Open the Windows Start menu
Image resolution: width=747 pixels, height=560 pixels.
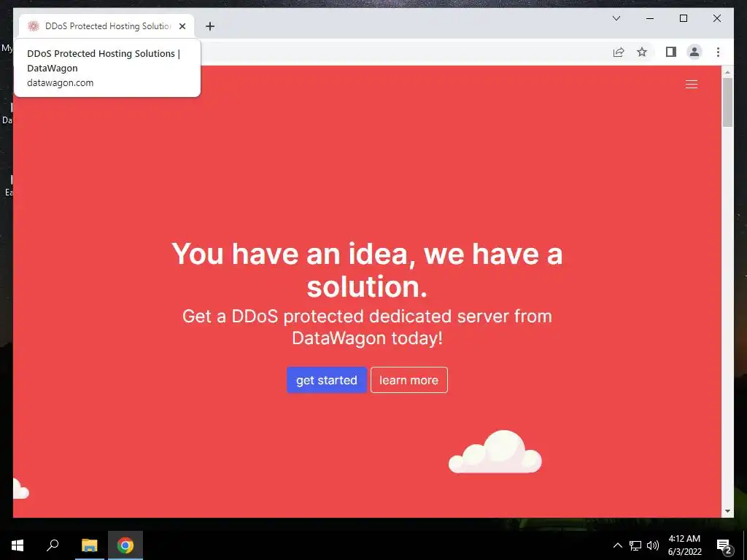tap(18, 545)
